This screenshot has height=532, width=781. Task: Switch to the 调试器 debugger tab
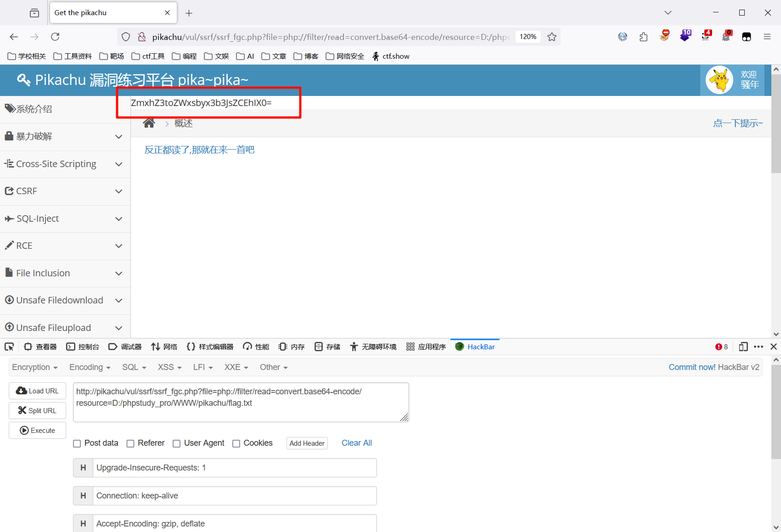[x=125, y=347]
